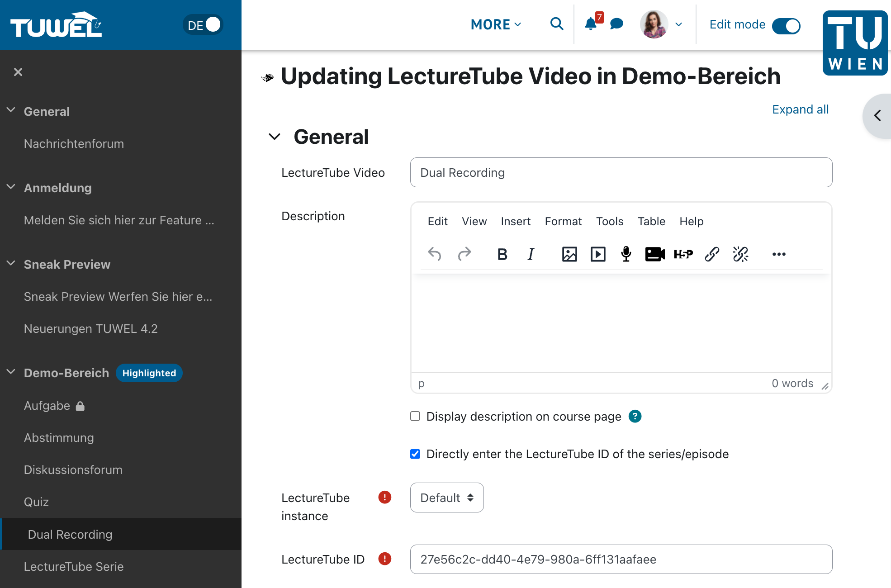This screenshot has height=588, width=891.
Task: Remove link with unlink icon
Action: point(740,254)
